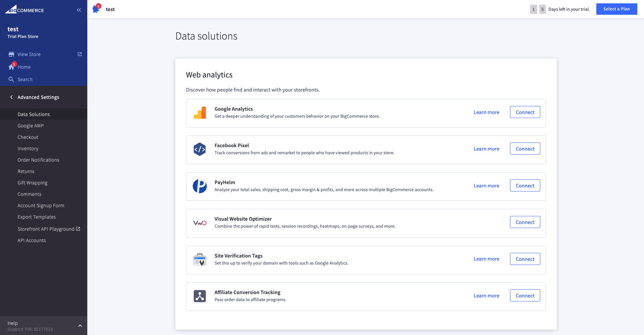Viewport: 644px width, 335px height.
Task: Open Google AMP settings
Action: click(x=31, y=126)
